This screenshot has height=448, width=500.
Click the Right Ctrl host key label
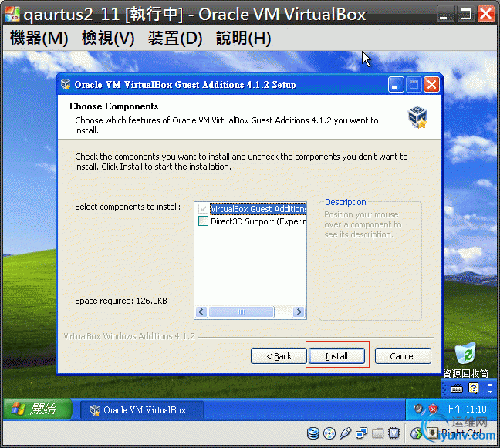(461, 433)
